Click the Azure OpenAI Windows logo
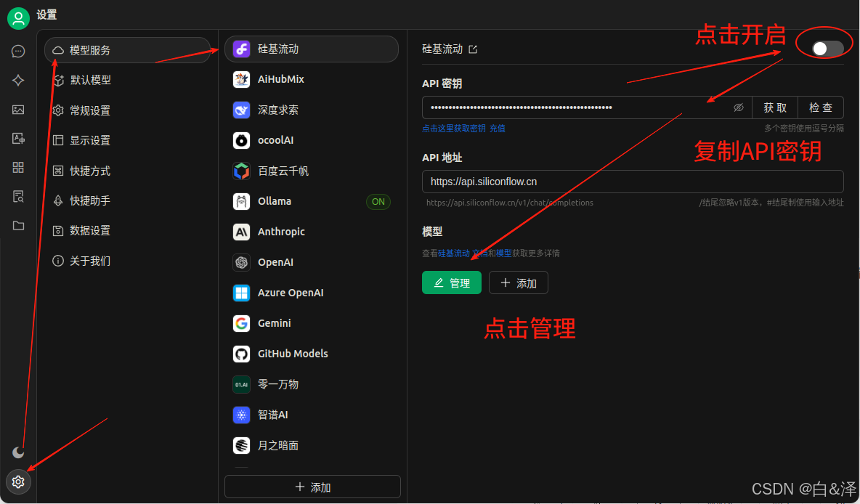Screen dimensions: 860x504 [241, 293]
